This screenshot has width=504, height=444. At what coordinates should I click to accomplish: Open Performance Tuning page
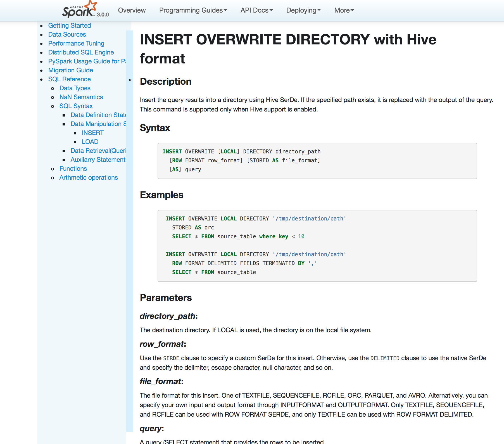[x=76, y=43]
